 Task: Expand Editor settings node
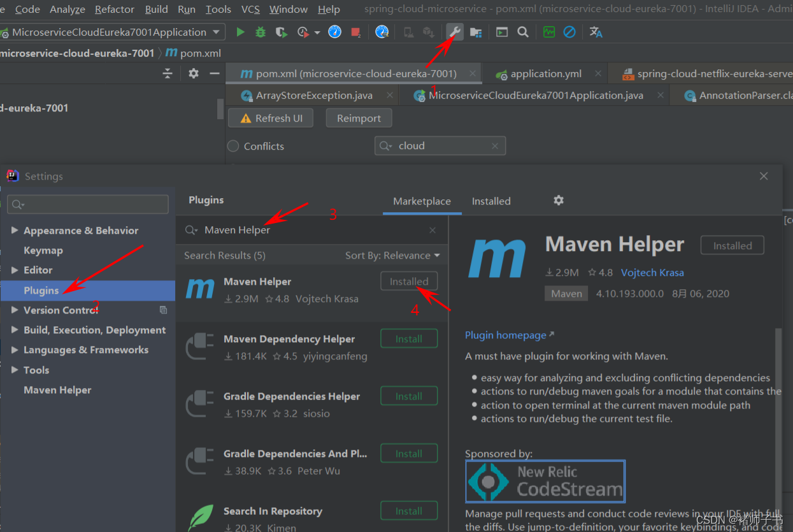click(15, 270)
